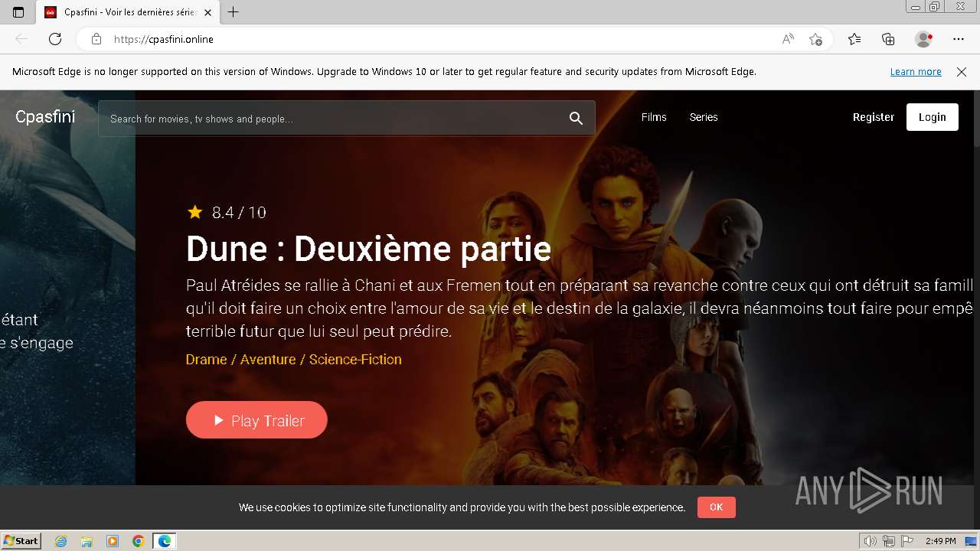
Task: Open Collections in Edge
Action: click(888, 39)
